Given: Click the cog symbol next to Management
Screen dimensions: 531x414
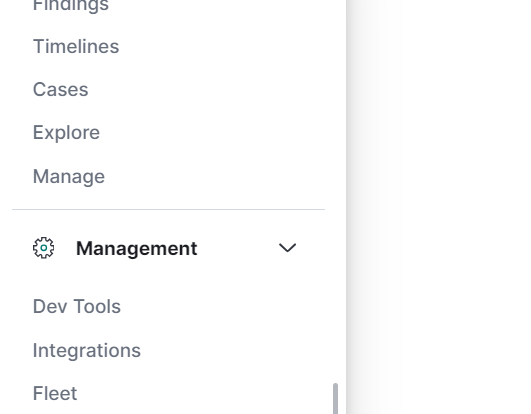Looking at the screenshot, I should pyautogui.click(x=43, y=248).
